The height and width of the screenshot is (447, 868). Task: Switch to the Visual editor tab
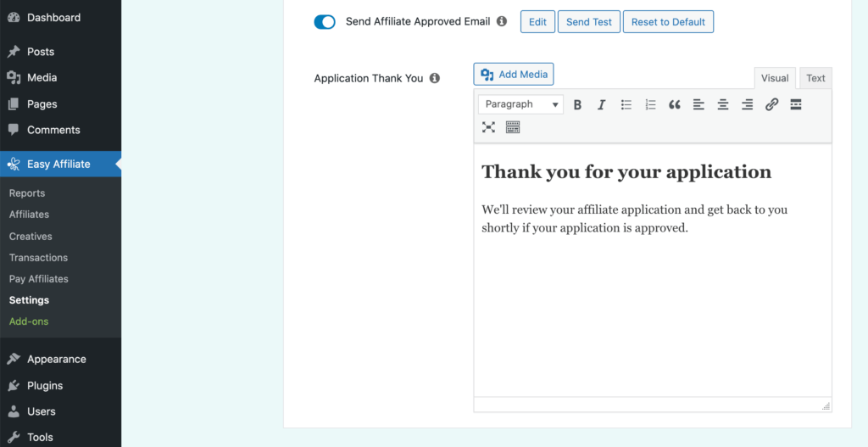point(775,78)
